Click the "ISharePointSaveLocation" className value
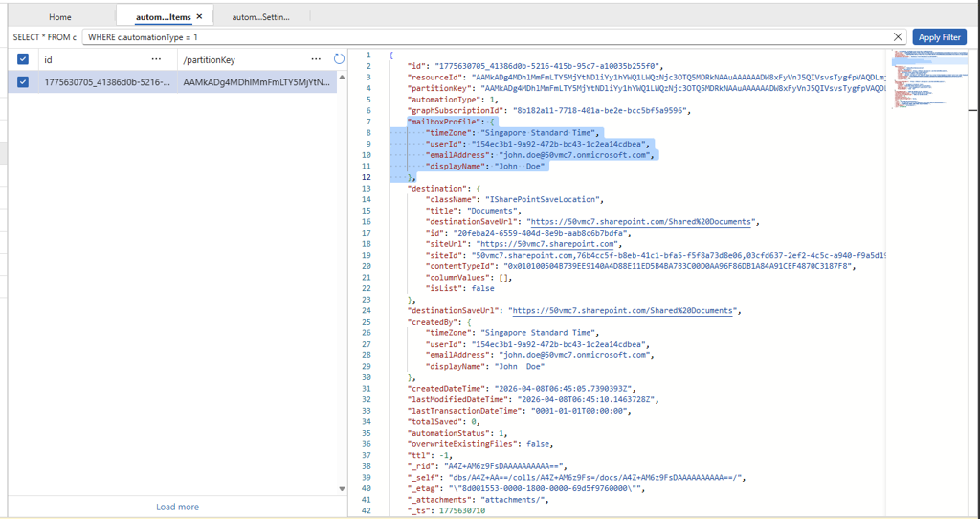This screenshot has height=519, width=980. coord(545,199)
